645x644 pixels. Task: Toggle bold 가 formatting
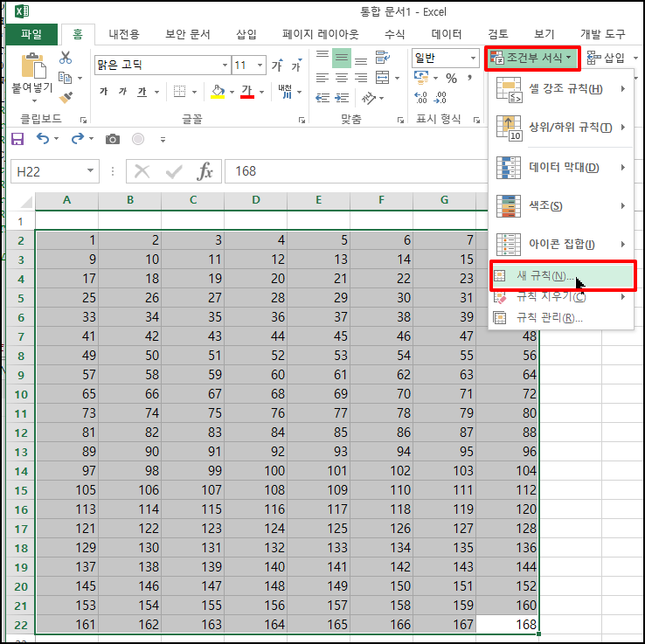coord(104,91)
